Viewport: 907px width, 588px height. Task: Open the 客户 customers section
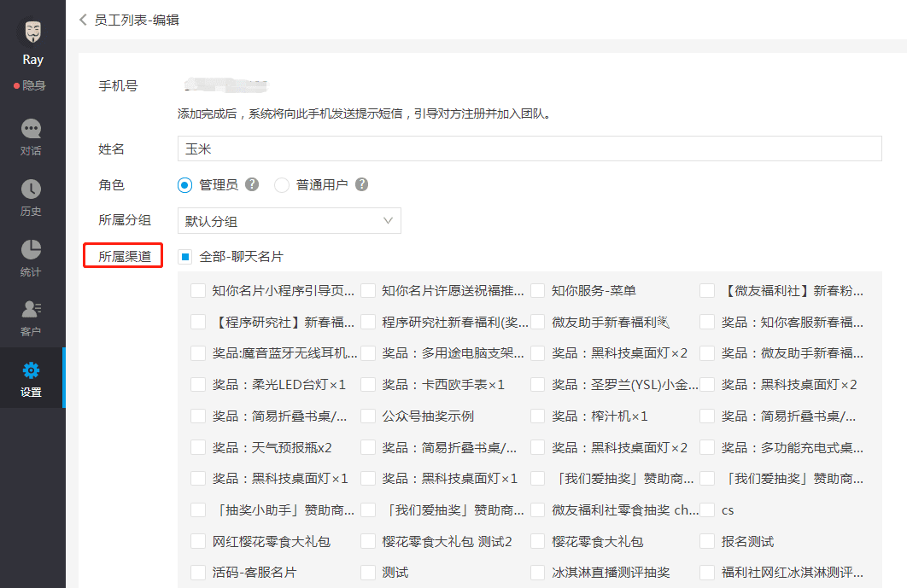coord(32,318)
